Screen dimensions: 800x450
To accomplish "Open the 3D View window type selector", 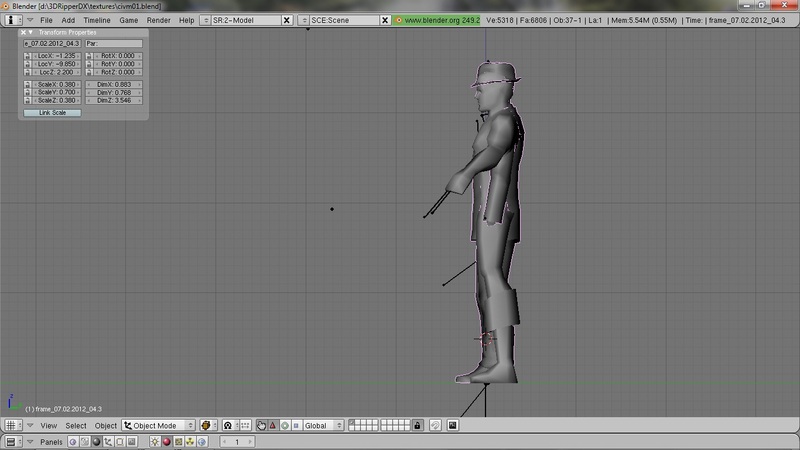I will [x=13, y=425].
